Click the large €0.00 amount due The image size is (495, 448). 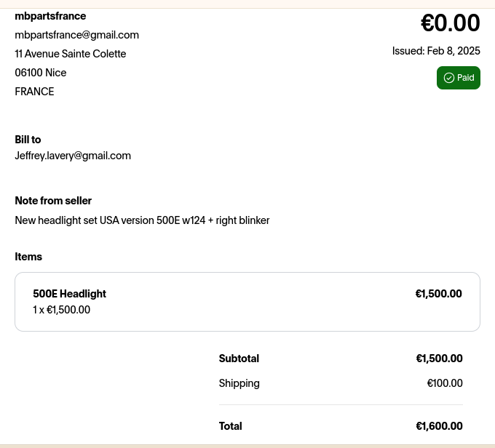point(450,23)
